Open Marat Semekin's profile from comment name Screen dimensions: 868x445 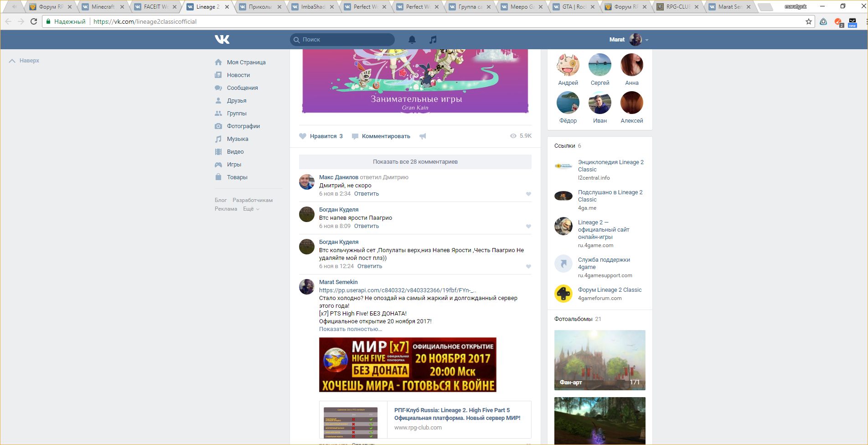coord(338,282)
